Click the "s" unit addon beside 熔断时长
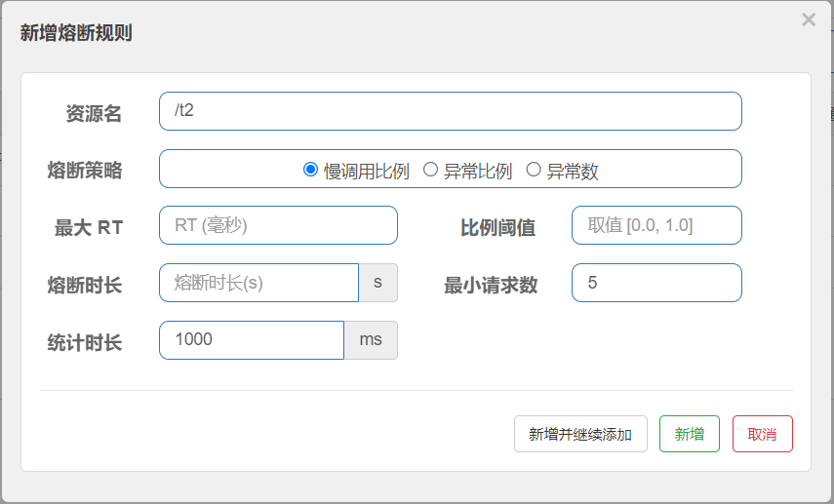Image resolution: width=834 pixels, height=504 pixels. tap(377, 283)
